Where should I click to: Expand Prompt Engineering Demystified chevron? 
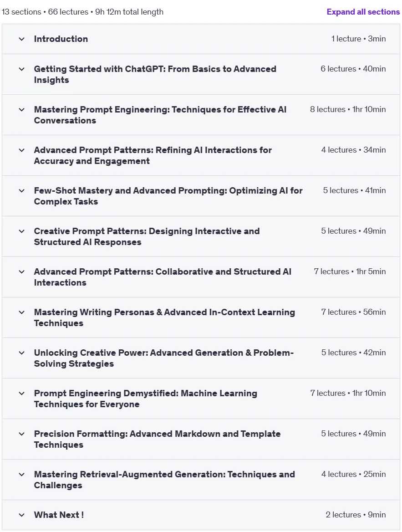coord(22,394)
